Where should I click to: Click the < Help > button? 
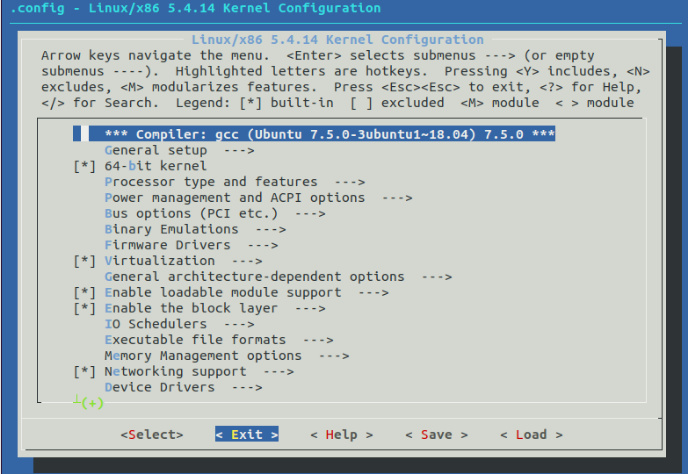[341, 434]
